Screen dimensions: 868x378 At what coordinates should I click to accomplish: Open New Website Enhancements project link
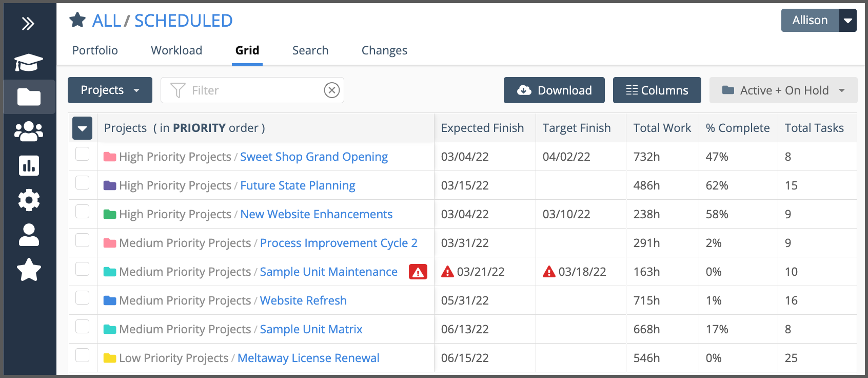tap(317, 214)
